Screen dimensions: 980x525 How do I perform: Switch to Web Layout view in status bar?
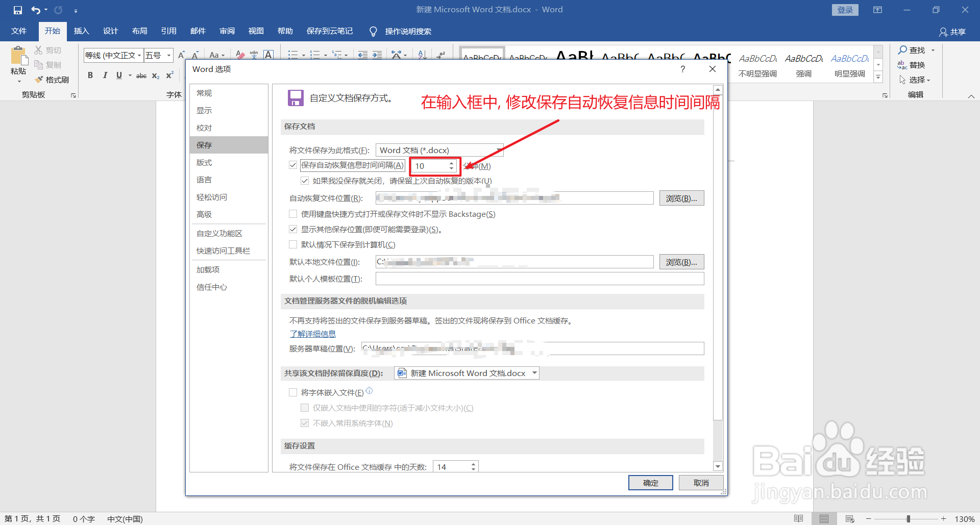point(850,519)
